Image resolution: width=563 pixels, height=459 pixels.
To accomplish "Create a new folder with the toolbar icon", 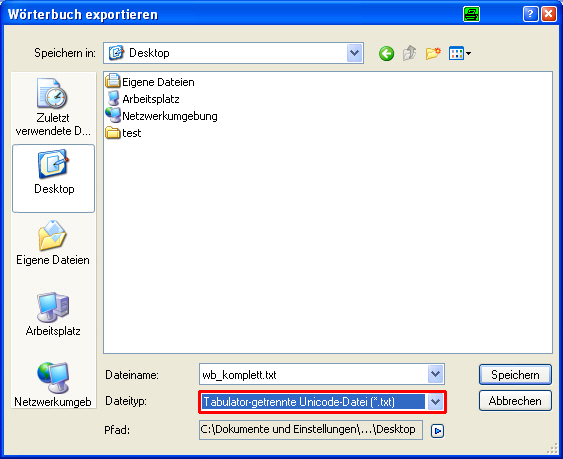I will point(433,54).
